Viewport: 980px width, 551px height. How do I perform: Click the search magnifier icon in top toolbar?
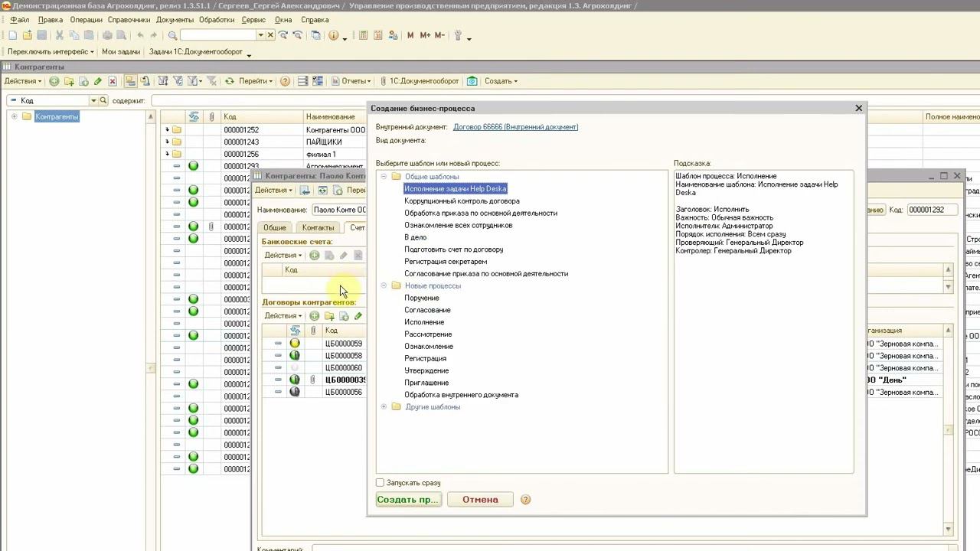(x=173, y=35)
